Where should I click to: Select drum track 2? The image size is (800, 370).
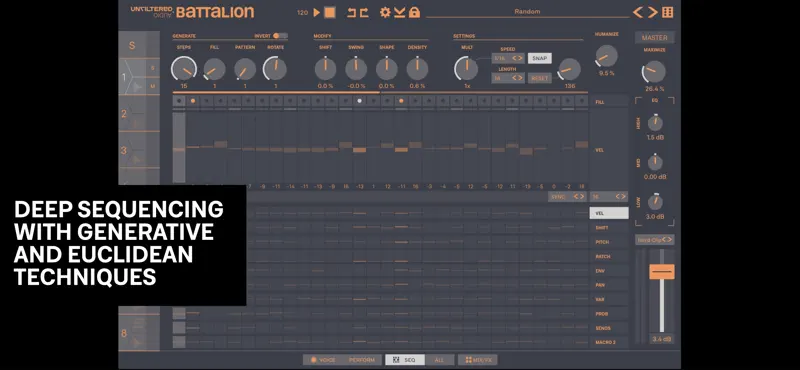(x=139, y=114)
